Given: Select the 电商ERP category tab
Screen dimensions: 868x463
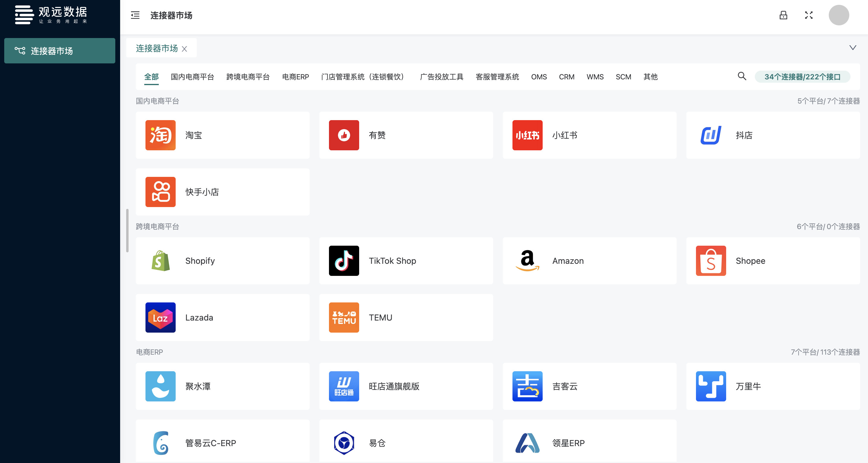Looking at the screenshot, I should pos(295,77).
